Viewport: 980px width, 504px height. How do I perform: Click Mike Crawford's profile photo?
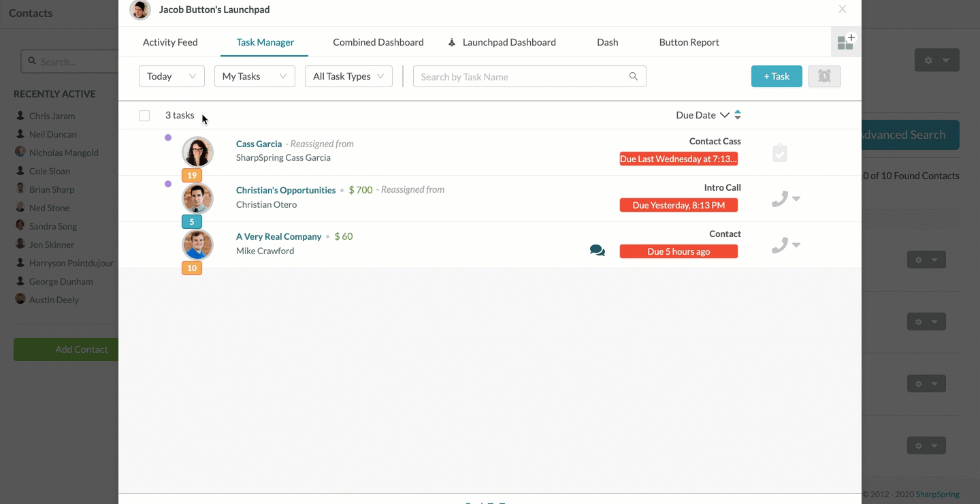tap(197, 245)
